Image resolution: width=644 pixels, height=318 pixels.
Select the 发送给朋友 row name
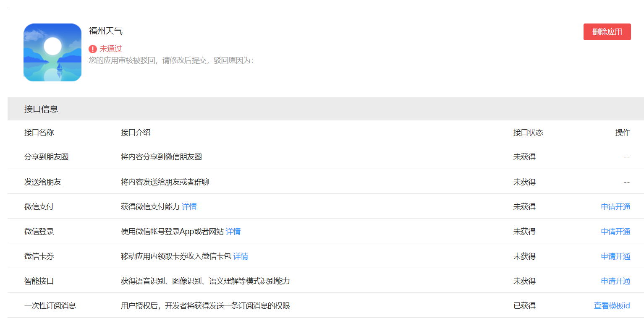pyautogui.click(x=43, y=182)
